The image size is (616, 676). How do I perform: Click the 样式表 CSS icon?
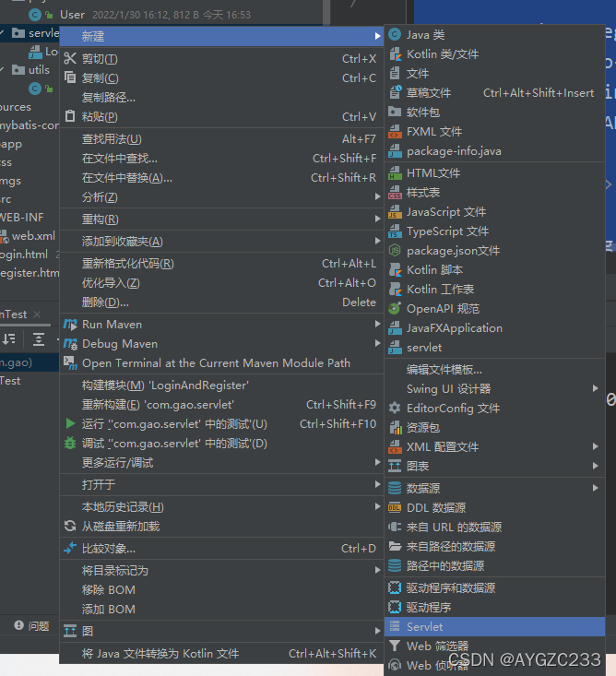[x=395, y=192]
